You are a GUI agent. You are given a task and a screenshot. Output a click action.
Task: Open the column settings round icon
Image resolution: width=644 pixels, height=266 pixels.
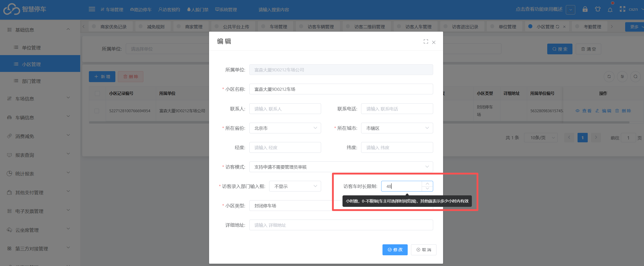[622, 77]
